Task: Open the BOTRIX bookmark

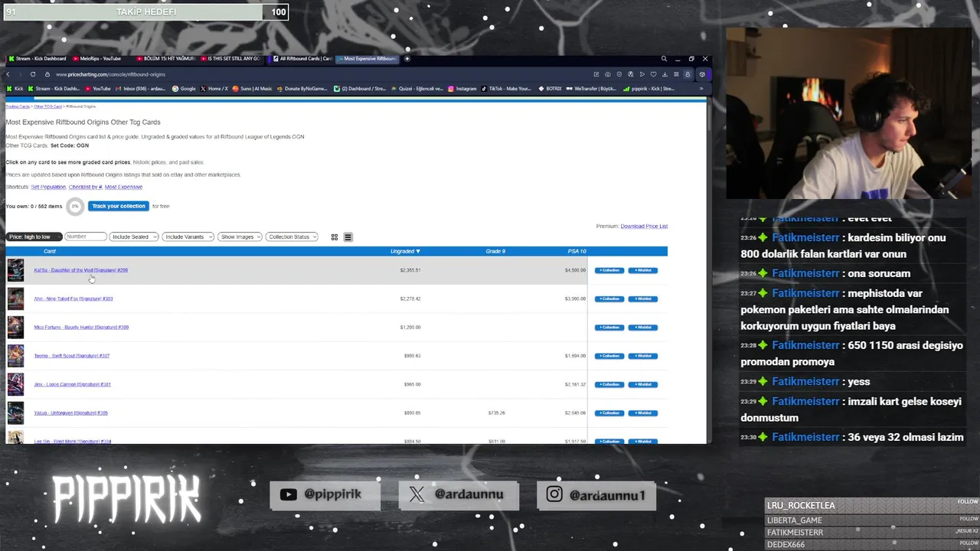Action: (550, 89)
